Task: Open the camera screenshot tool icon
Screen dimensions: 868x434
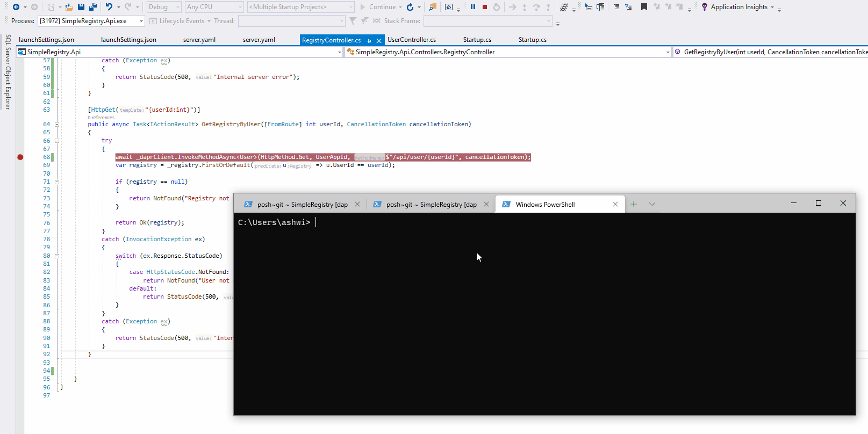Action: (x=449, y=7)
